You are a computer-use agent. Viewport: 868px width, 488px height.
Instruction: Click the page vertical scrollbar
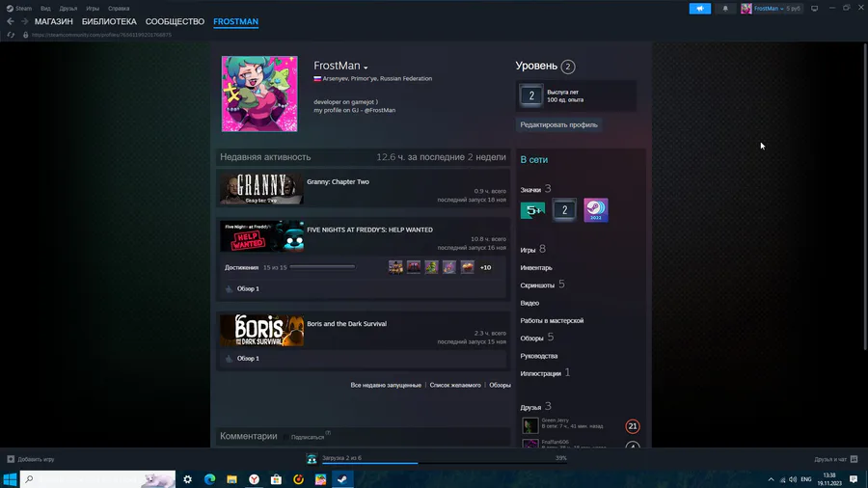pos(865,197)
